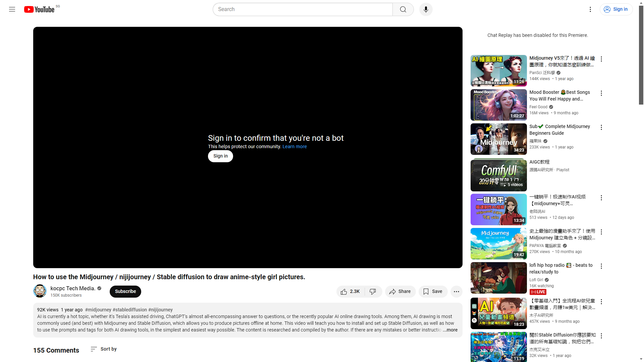Open the Settings three-dot menu in header
This screenshot has height=362, width=644.
click(x=590, y=9)
